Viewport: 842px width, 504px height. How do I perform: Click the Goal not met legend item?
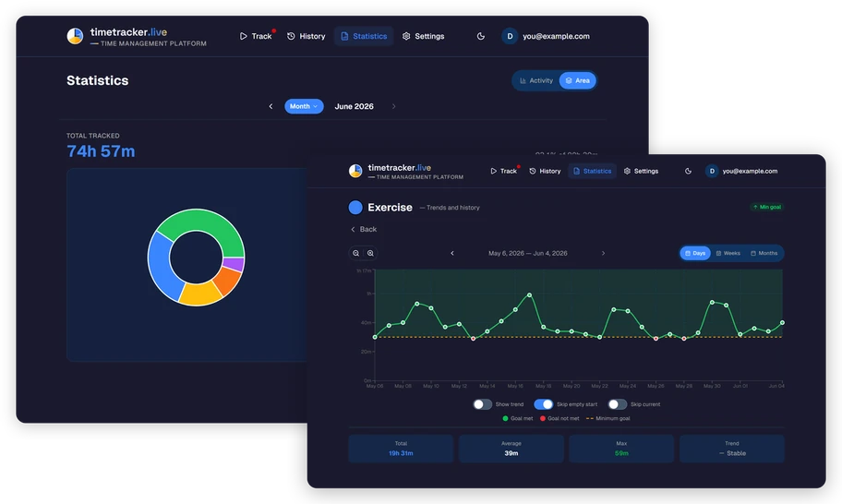tap(559, 419)
